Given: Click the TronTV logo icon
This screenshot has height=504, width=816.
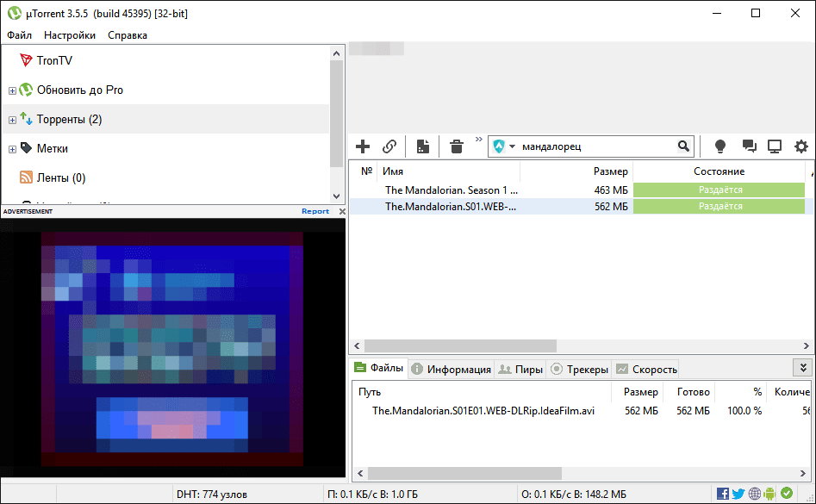Looking at the screenshot, I should [x=26, y=60].
